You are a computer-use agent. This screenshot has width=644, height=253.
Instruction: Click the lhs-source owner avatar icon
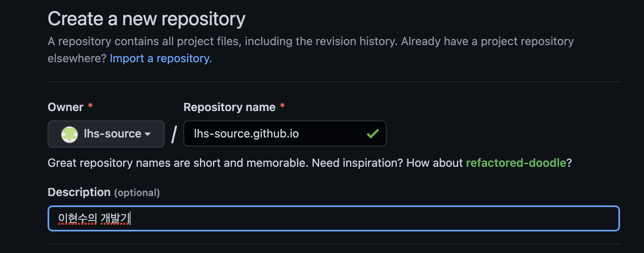coord(70,134)
